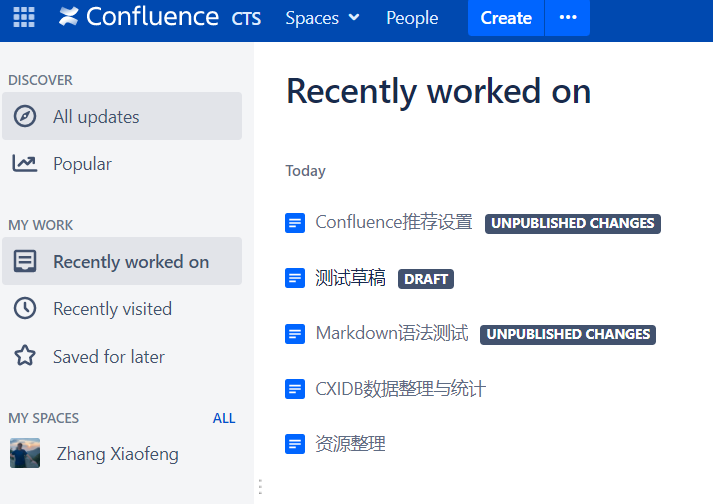Open the CXIDB数据整理与统计 page
The height and width of the screenshot is (504, 713).
(400, 388)
